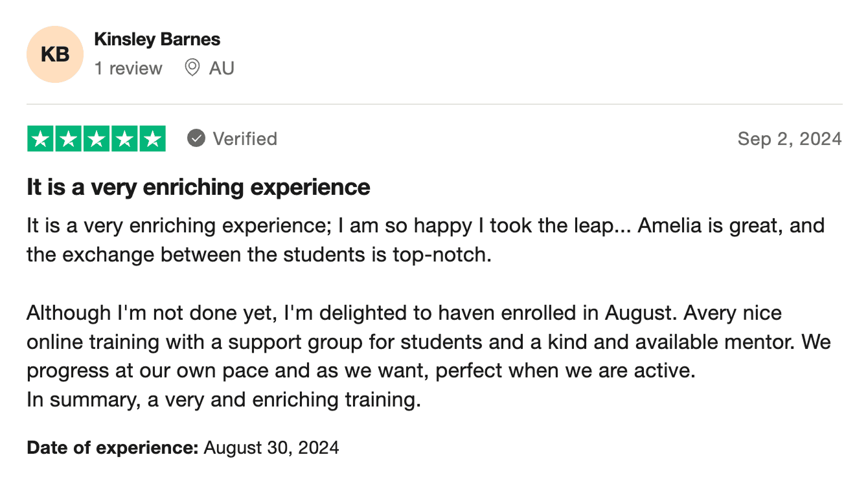Screen dimensions: 868x479
Task: Click the location pin icon
Action: (x=192, y=67)
